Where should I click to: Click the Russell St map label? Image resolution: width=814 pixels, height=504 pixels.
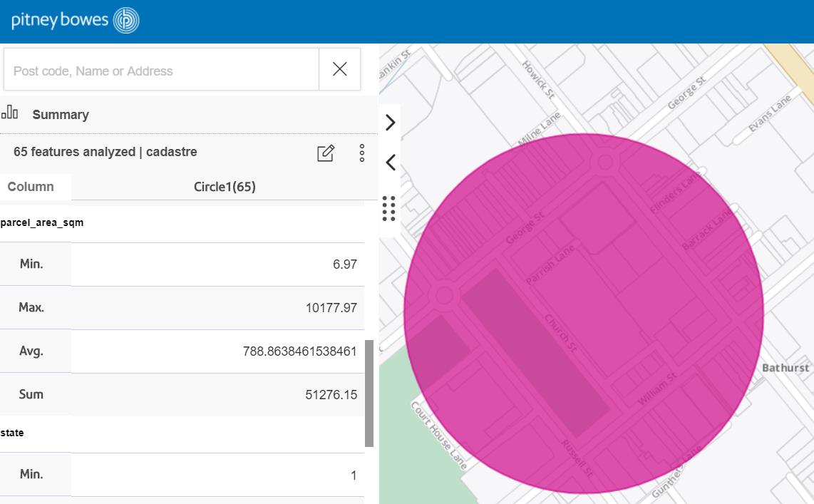pyautogui.click(x=577, y=458)
